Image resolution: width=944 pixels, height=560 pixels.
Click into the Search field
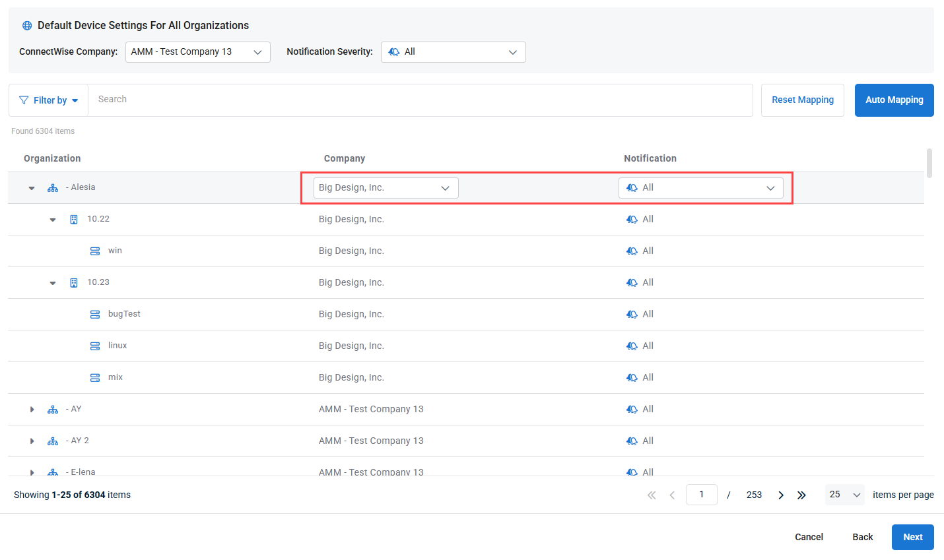point(420,100)
